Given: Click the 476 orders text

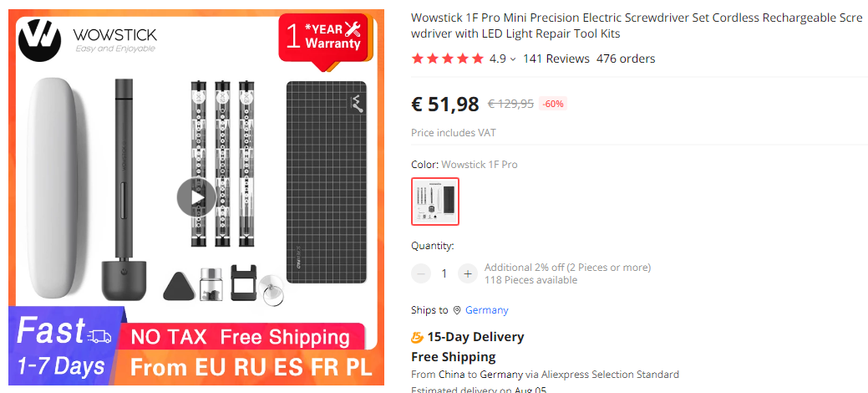Looking at the screenshot, I should pos(626,59).
